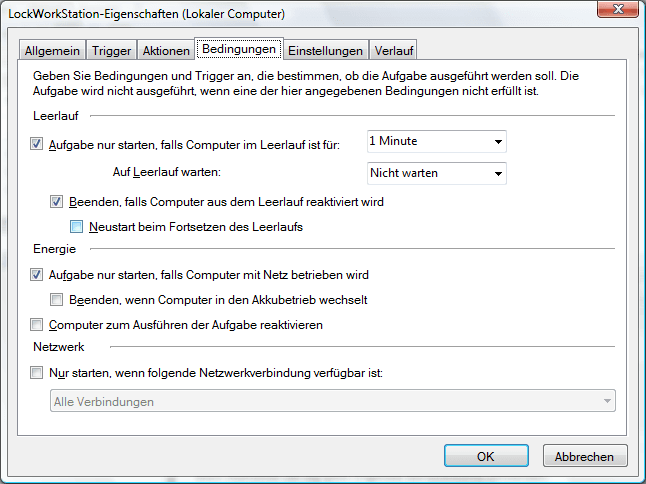Uncheck 'Aufgabe nur starten, falls Computer mit Netz'
This screenshot has height=484, width=646.
[38, 274]
